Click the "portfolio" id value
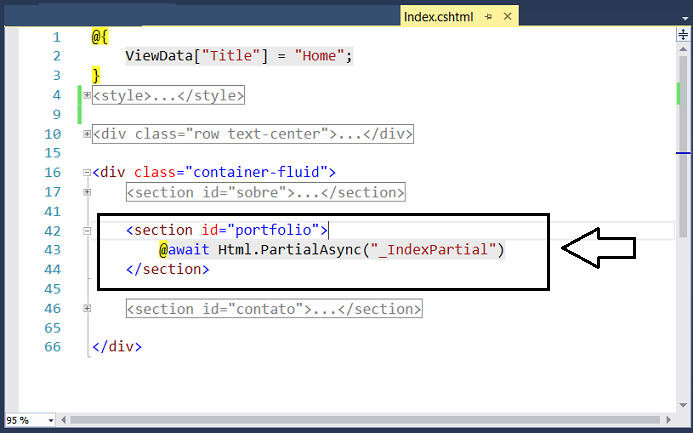 (274, 230)
